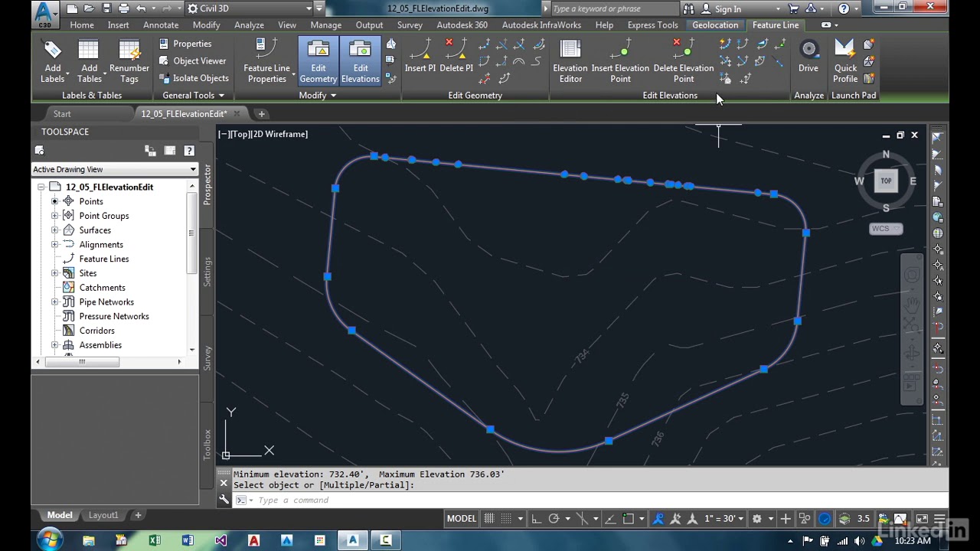The image size is (980, 551).
Task: Click the MODEL space button in status bar
Action: [462, 519]
